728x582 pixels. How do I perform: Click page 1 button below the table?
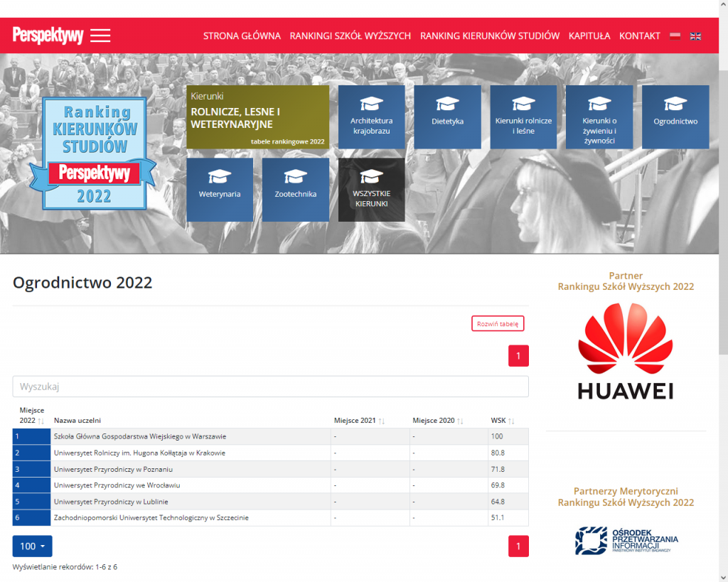(518, 546)
